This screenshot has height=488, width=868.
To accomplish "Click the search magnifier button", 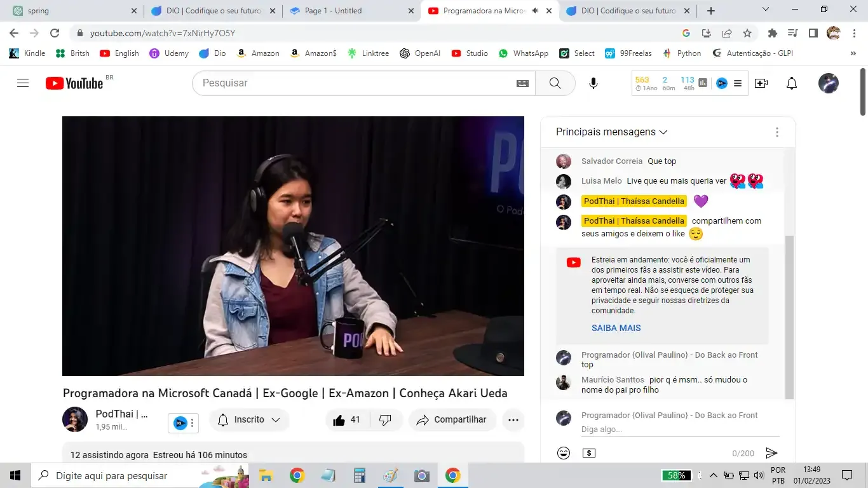I will pos(555,83).
